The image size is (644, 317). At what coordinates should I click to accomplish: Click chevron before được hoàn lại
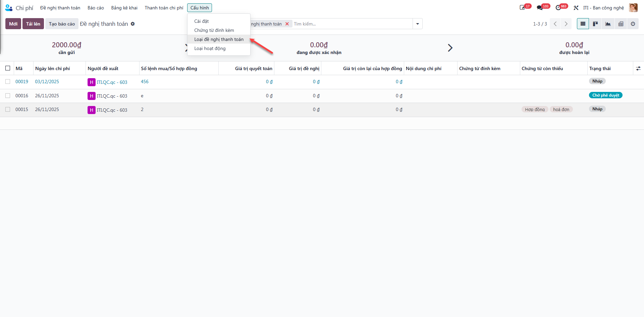(450, 48)
